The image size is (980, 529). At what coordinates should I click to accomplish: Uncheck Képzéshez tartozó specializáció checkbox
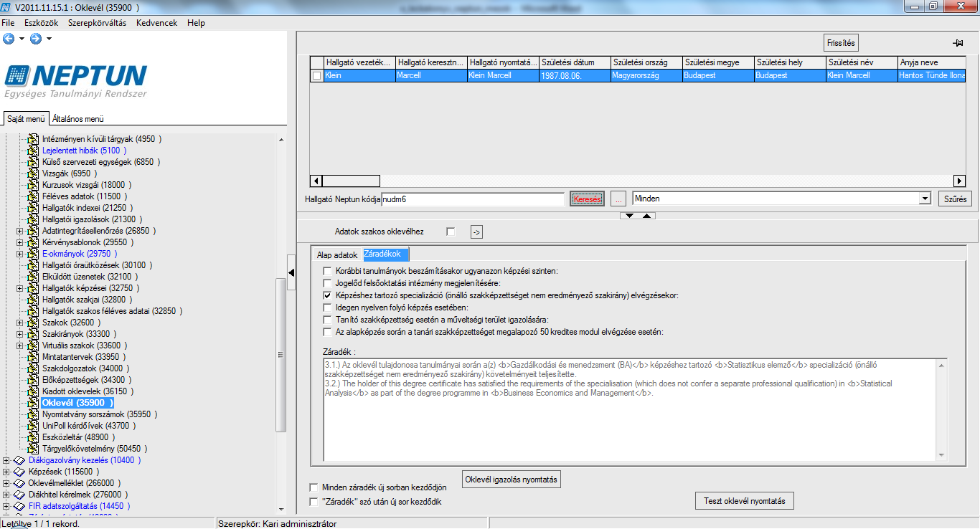click(x=328, y=295)
